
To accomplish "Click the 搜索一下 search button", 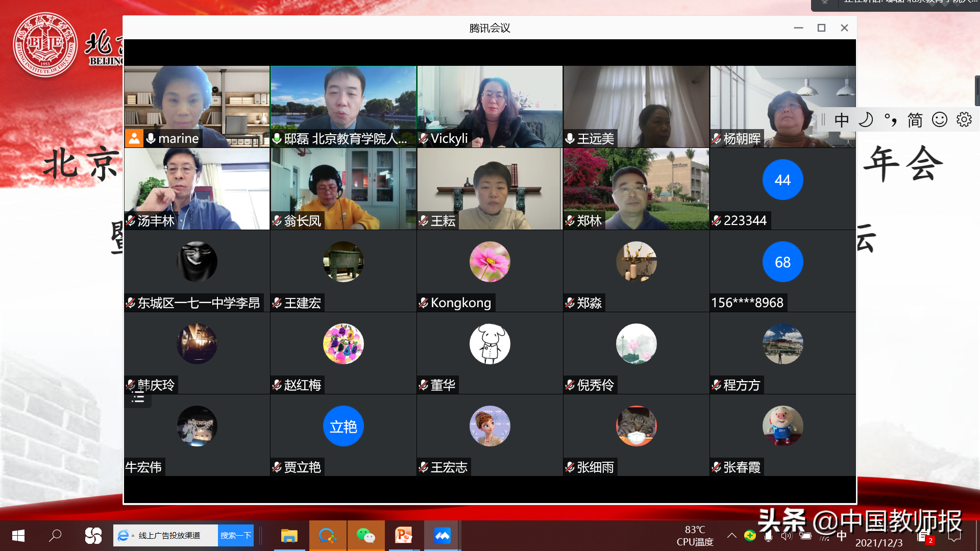I will (x=236, y=536).
